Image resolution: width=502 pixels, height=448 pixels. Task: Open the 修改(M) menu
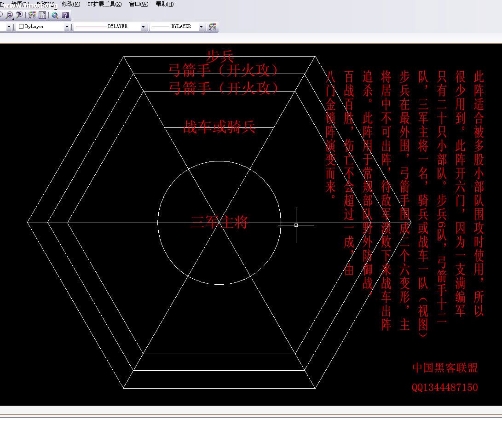[71, 4]
